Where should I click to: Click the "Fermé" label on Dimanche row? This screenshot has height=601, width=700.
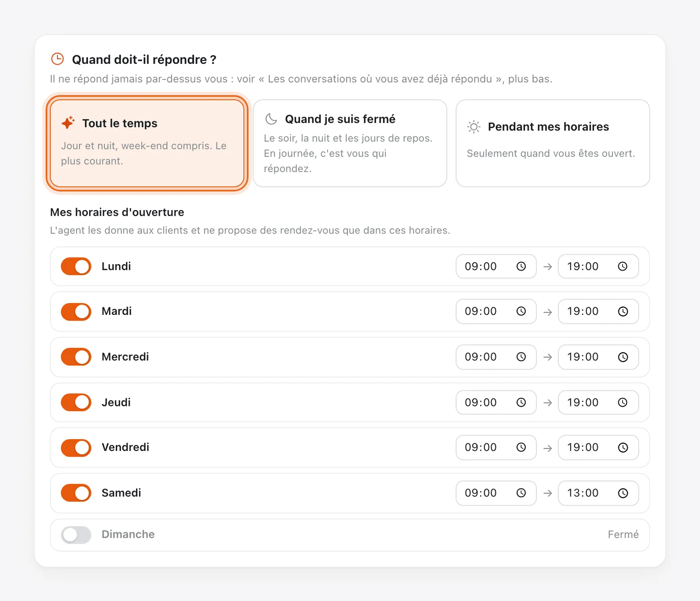pos(623,535)
